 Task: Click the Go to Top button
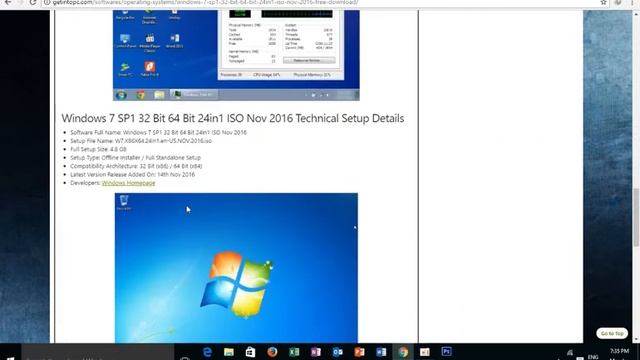click(x=612, y=333)
